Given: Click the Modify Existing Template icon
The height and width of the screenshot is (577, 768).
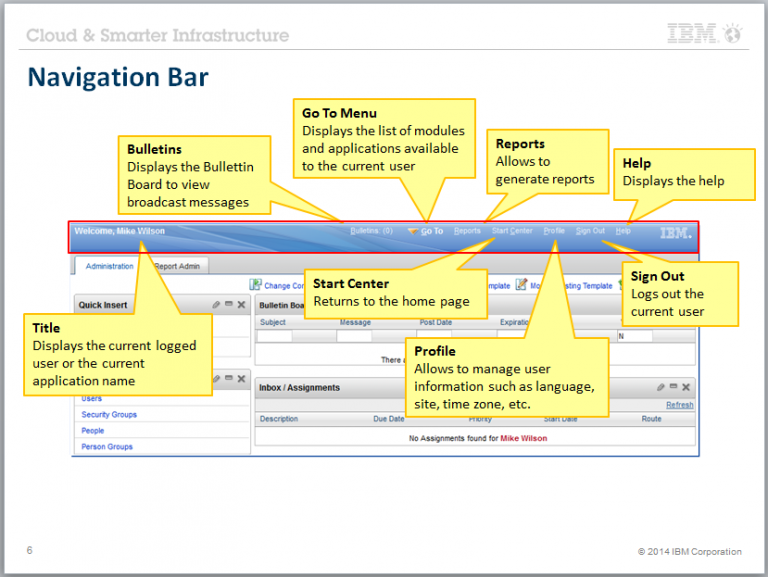Looking at the screenshot, I should tap(521, 286).
